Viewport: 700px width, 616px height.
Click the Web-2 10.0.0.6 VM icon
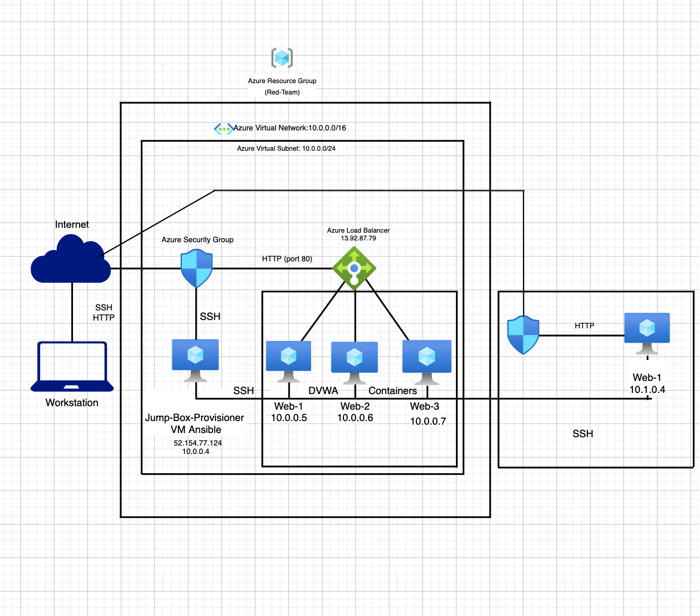pos(354,362)
